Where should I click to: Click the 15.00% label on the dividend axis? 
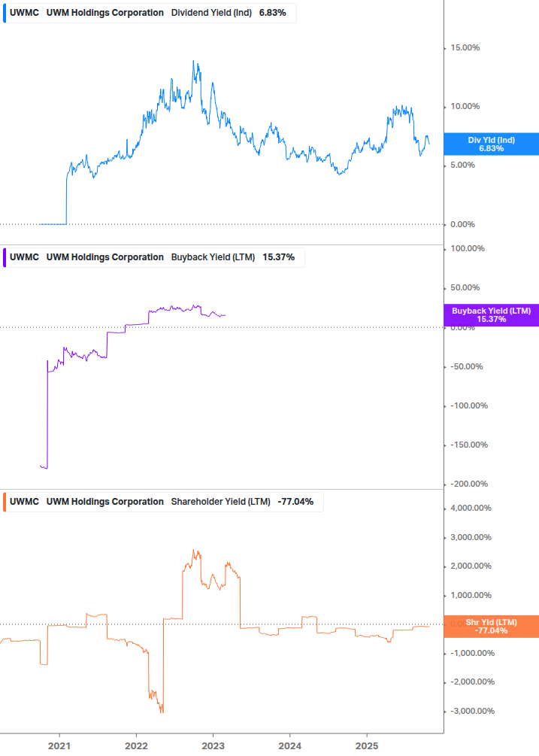465,47
